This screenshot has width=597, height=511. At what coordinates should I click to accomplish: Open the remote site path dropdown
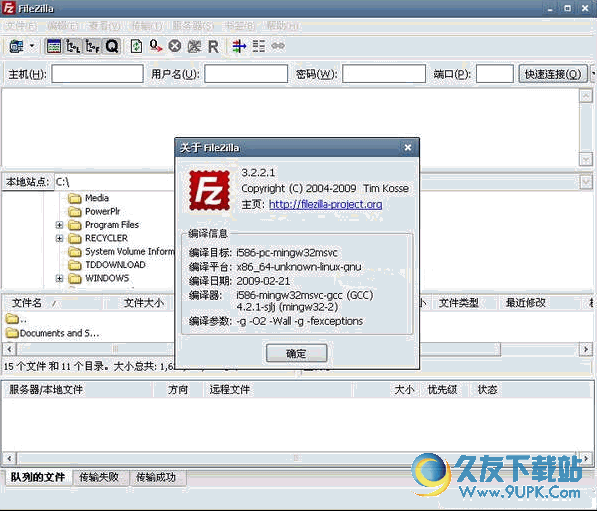pos(586,182)
